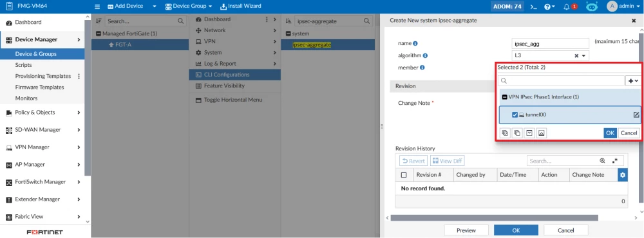Image resolution: width=644 pixels, height=238 pixels.
Task: Open the plus add-new dropdown in member popup
Action: [x=634, y=81]
